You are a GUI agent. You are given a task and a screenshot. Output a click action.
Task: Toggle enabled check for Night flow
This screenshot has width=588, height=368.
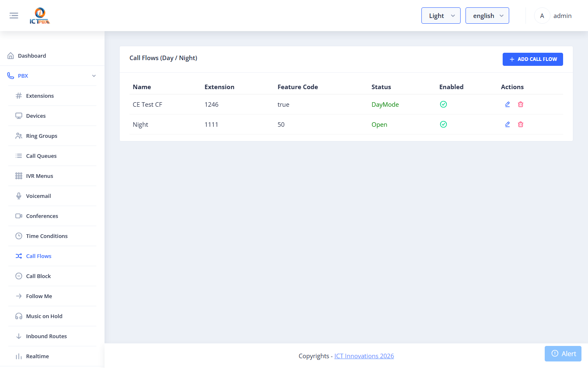coord(443,124)
